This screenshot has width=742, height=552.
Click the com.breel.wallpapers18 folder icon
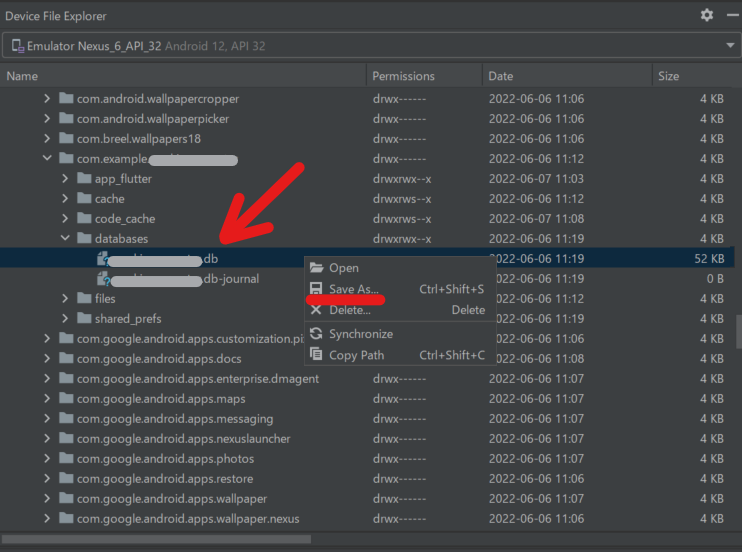[66, 138]
